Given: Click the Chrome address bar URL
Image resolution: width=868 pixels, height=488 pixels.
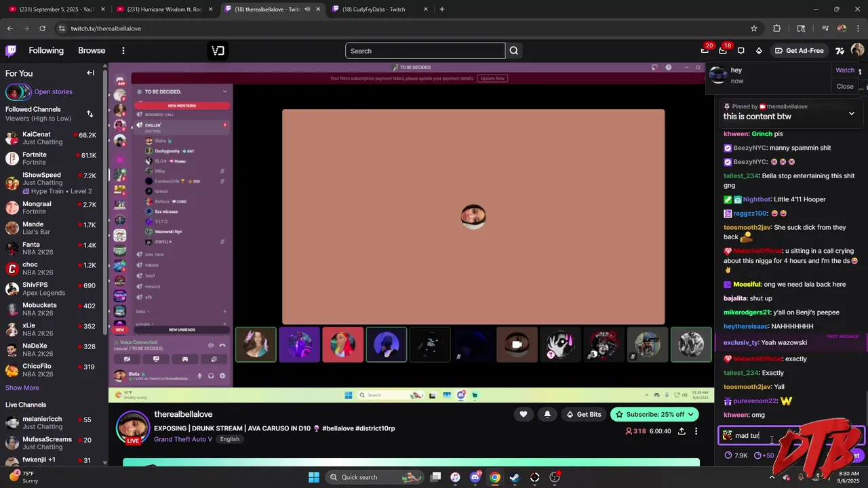Looking at the screenshot, I should (x=106, y=28).
